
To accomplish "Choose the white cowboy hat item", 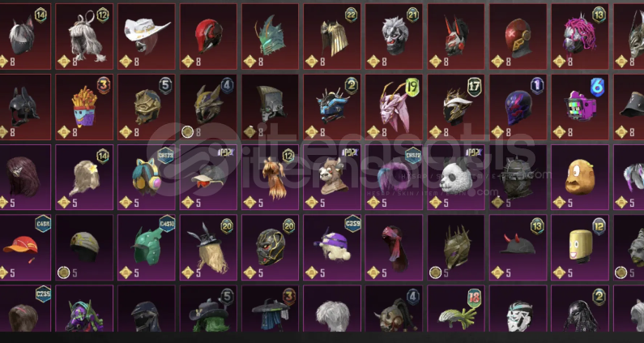I will click(x=146, y=36).
